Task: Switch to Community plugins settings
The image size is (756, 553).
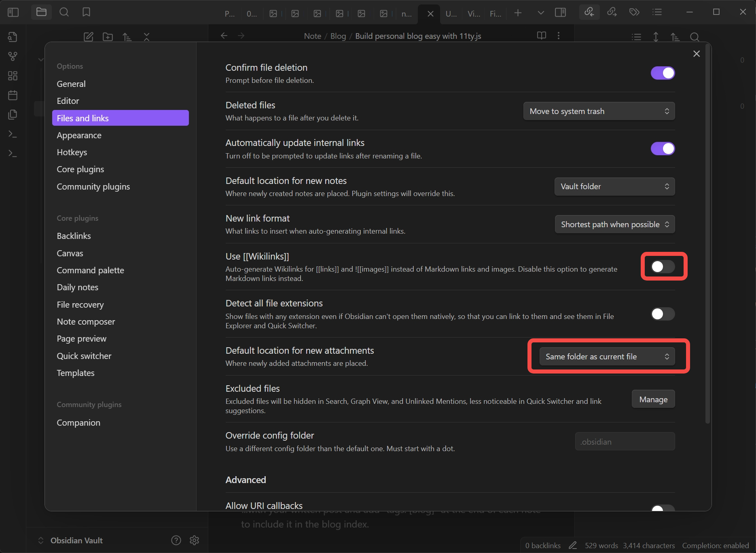Action: pyautogui.click(x=93, y=186)
